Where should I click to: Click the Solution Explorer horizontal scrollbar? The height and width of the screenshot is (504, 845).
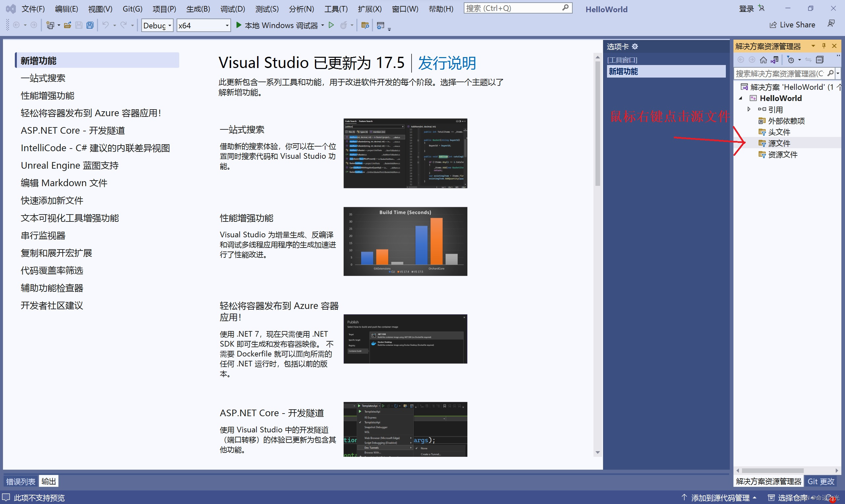[x=772, y=470]
